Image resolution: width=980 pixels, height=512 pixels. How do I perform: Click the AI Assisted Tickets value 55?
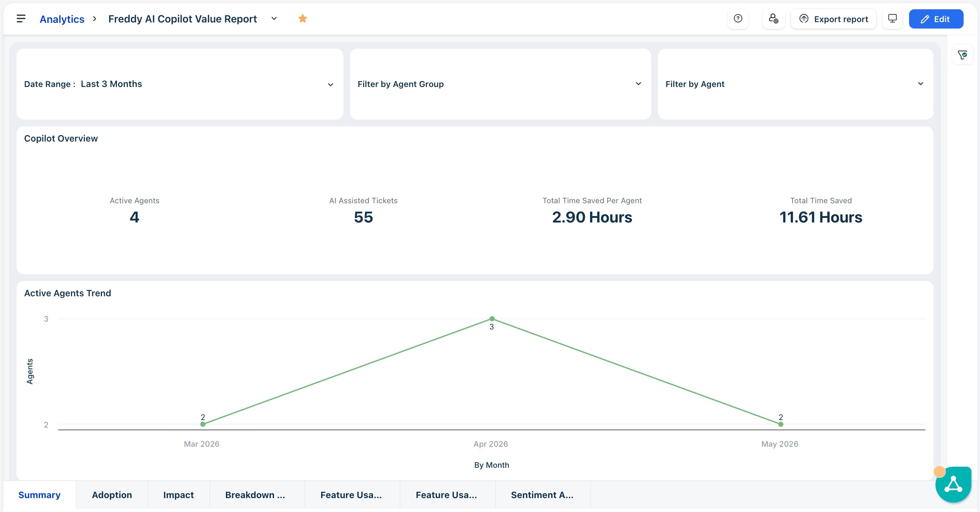tap(363, 217)
